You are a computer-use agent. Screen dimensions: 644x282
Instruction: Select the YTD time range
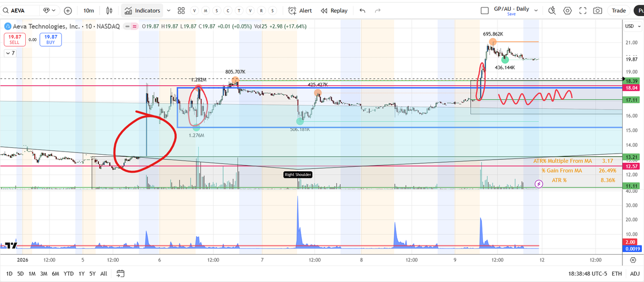pos(69,273)
